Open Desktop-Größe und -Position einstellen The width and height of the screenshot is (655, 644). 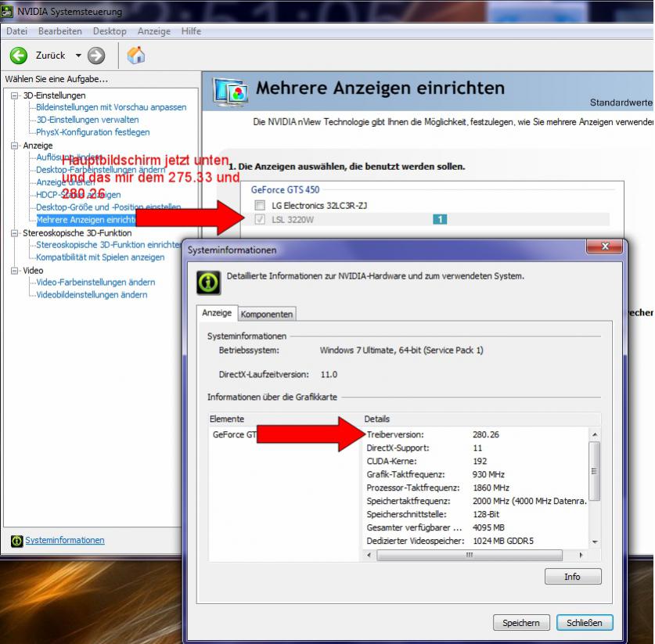click(x=109, y=207)
